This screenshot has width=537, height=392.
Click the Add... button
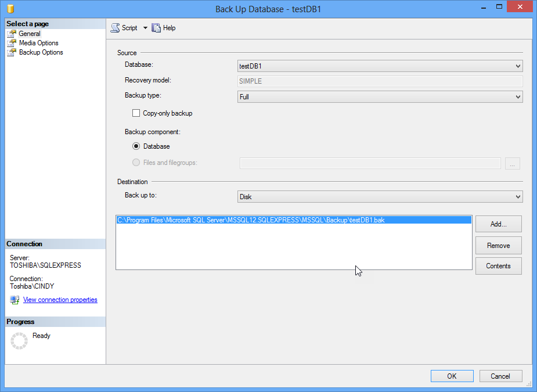click(x=498, y=224)
